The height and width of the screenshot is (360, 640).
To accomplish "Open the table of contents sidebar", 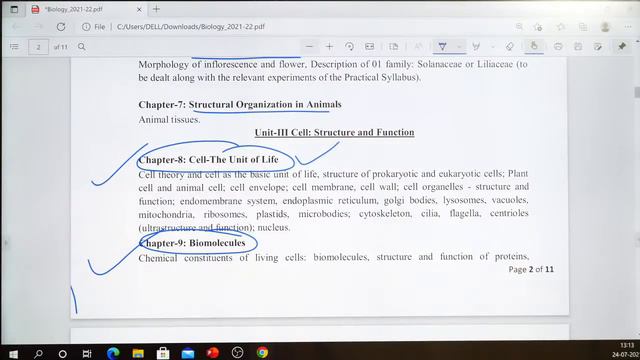I will pos(14,47).
